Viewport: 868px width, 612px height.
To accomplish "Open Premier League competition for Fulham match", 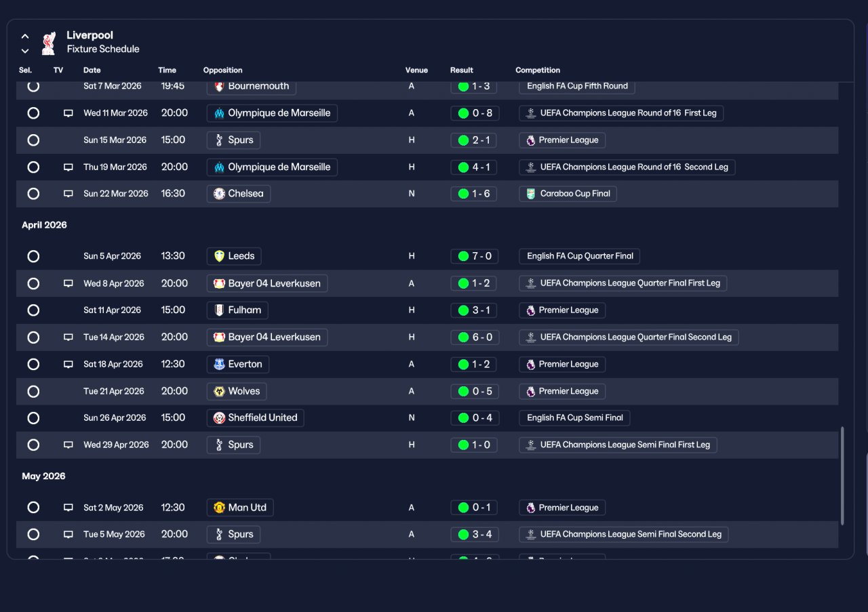I will tap(562, 310).
